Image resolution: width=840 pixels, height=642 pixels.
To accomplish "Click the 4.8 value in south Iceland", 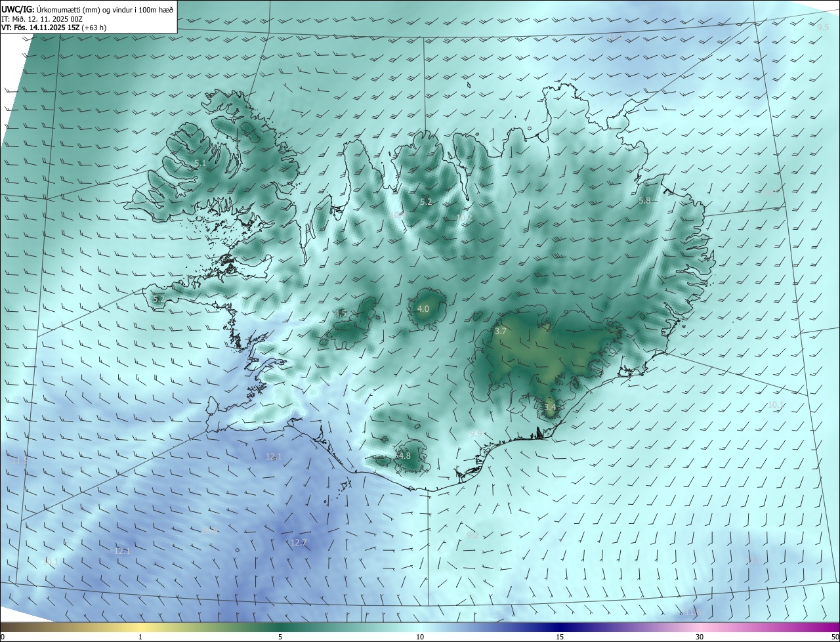I will [404, 456].
